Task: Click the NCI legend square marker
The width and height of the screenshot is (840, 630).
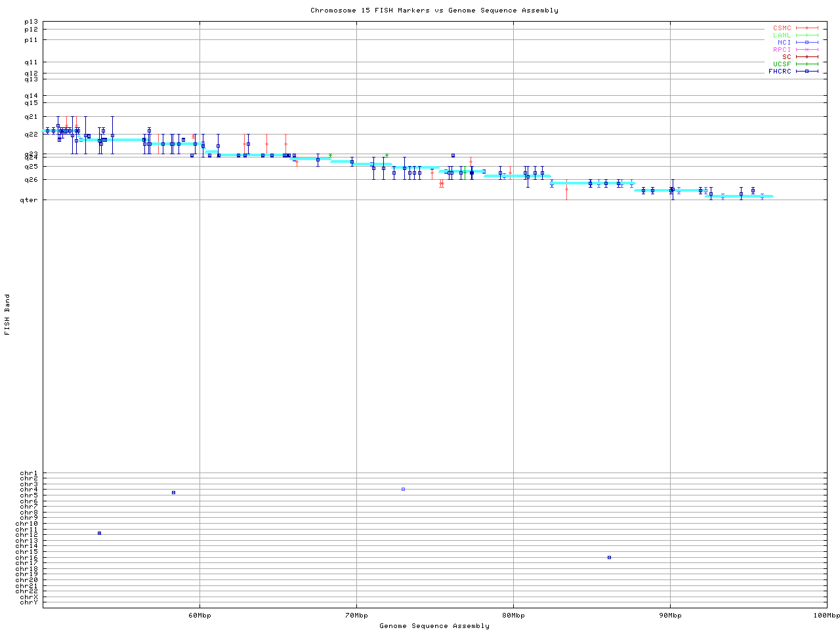Action: 807,43
